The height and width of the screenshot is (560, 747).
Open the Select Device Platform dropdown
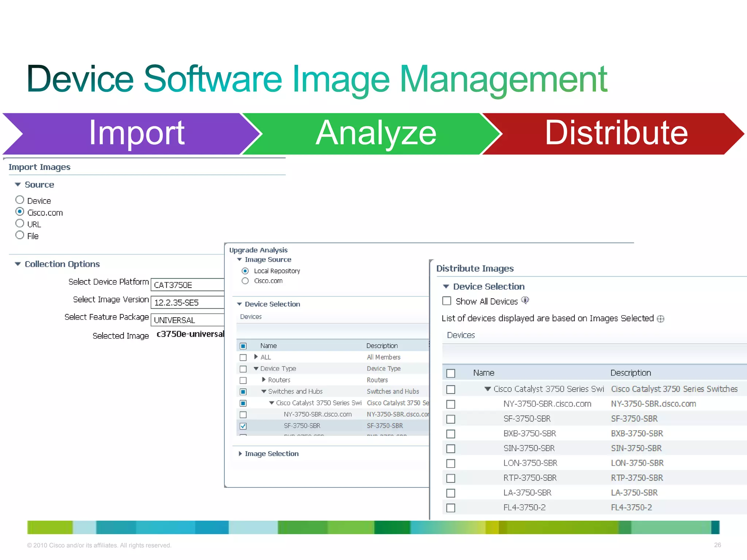(187, 285)
